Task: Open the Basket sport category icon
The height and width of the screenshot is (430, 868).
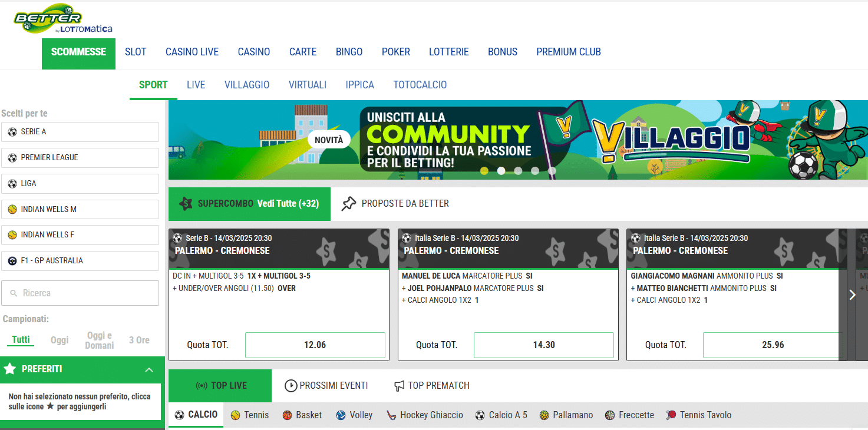Action: coord(287,415)
